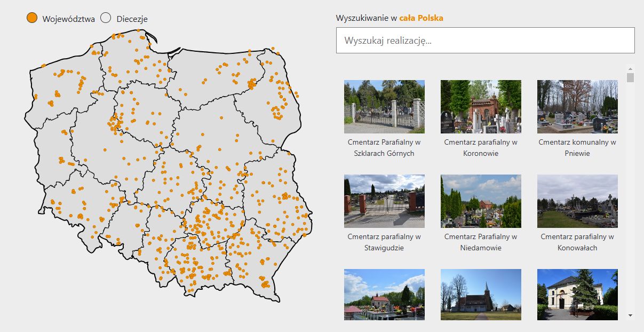Viewport: 644px width, 332px height.
Task: Click the bottom-left cemetery thumbnail
Action: click(384, 295)
